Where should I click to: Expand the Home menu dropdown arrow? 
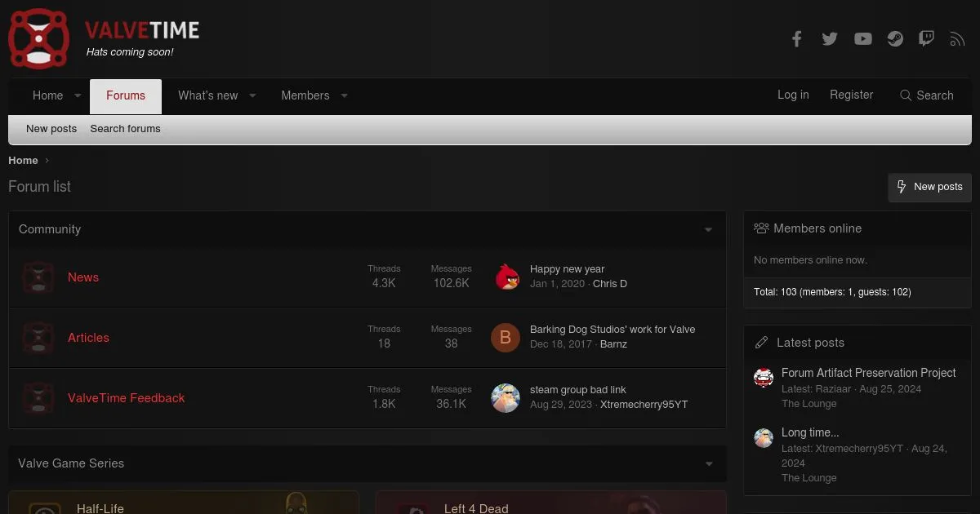click(x=78, y=95)
